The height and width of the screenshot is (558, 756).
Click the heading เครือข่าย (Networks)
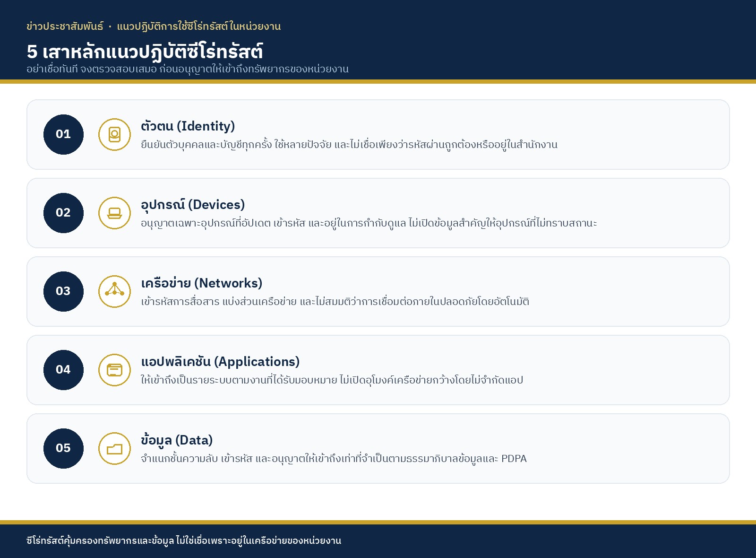click(201, 283)
